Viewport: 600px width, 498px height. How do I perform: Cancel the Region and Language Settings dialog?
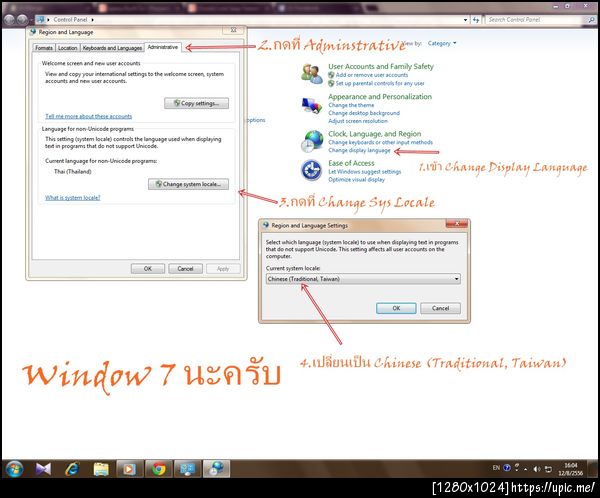[440, 308]
